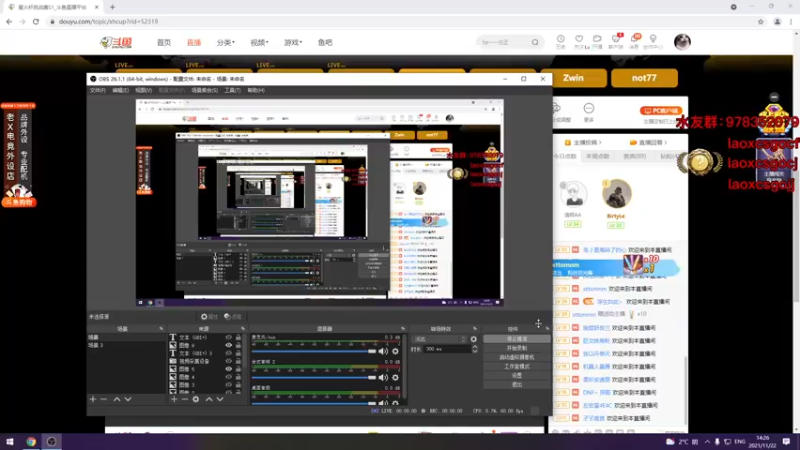Open the 场景集合(S) menu in OBS
Viewport: 800px width, 450px height.
[204, 90]
